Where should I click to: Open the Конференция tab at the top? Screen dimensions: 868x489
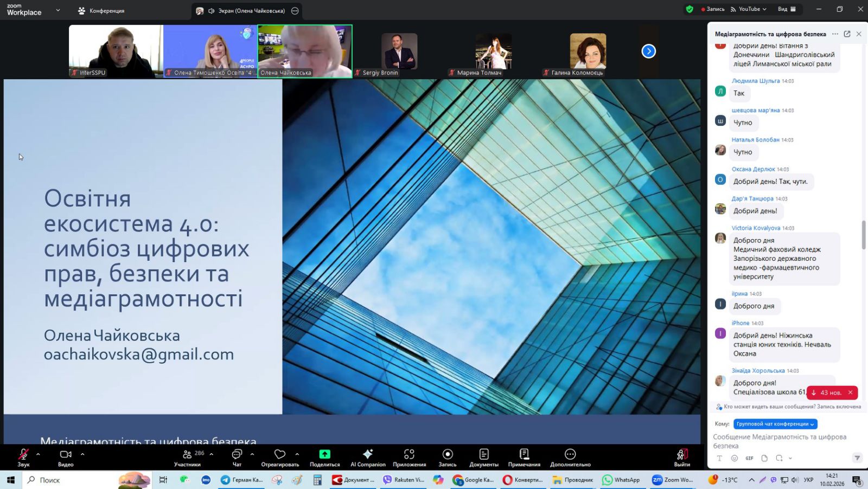101,10
